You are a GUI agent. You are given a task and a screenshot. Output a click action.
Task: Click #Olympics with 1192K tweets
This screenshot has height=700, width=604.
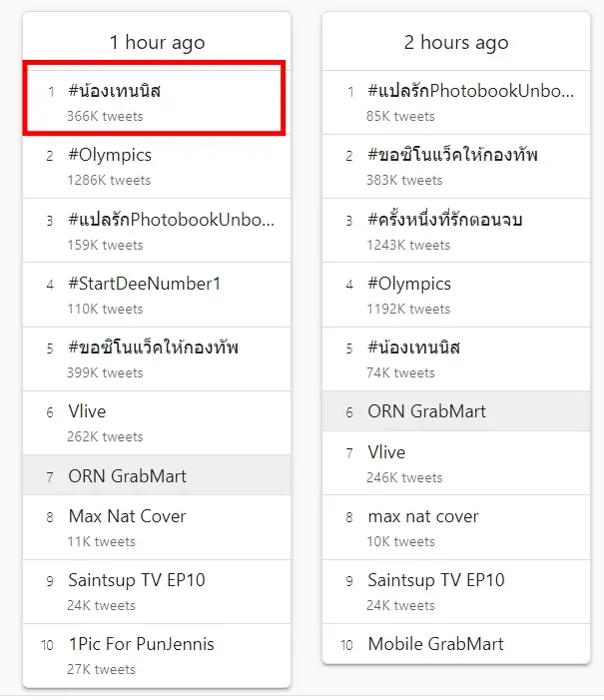[409, 284]
